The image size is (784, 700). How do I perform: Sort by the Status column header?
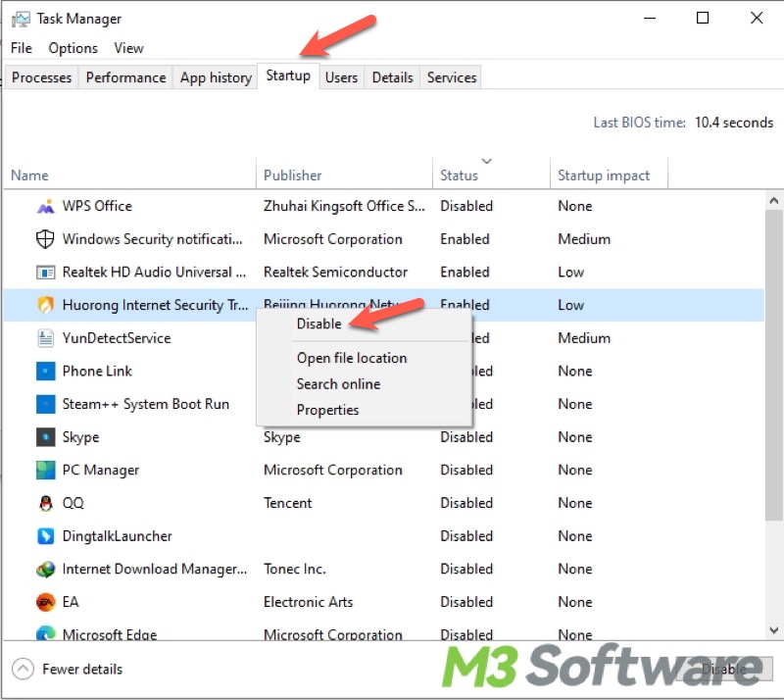(459, 175)
